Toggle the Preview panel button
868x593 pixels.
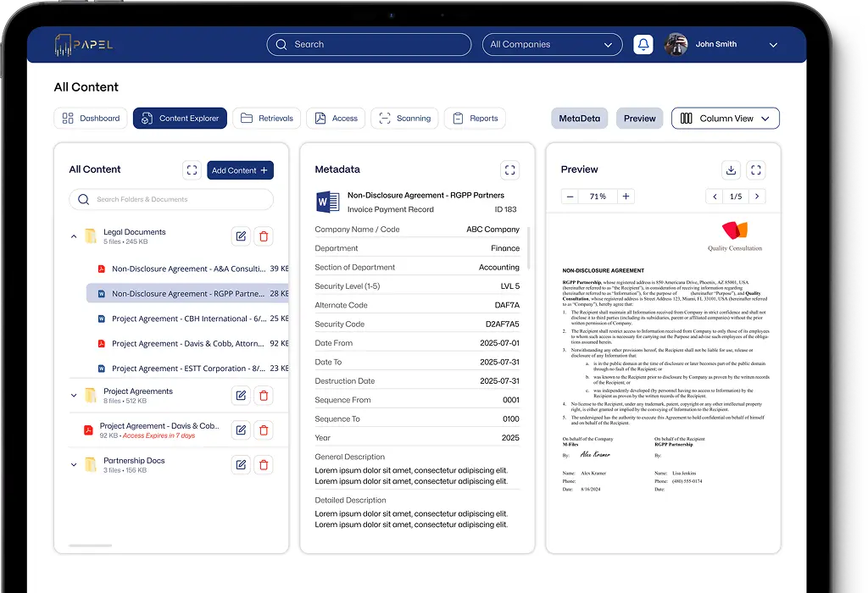pyautogui.click(x=639, y=119)
